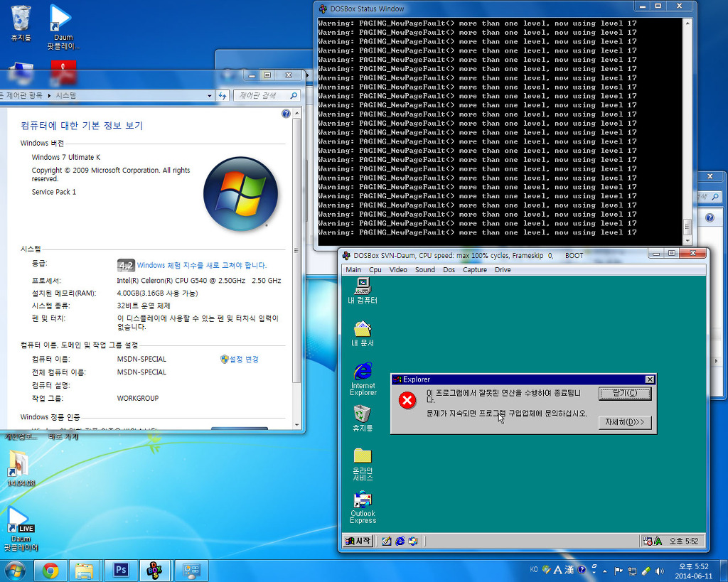Click the Windows Experience Index refresh link
Image resolution: width=728 pixels, height=582 pixels.
tap(202, 265)
